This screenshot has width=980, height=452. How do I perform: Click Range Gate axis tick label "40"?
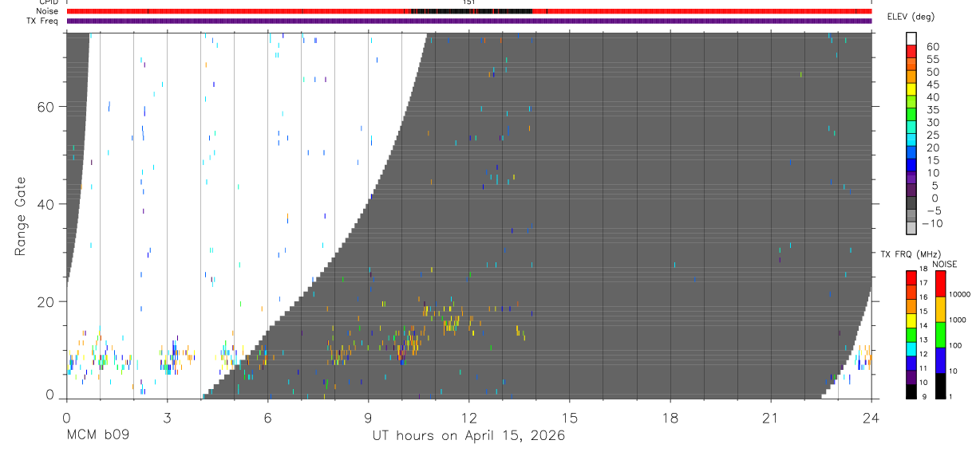[x=44, y=204]
